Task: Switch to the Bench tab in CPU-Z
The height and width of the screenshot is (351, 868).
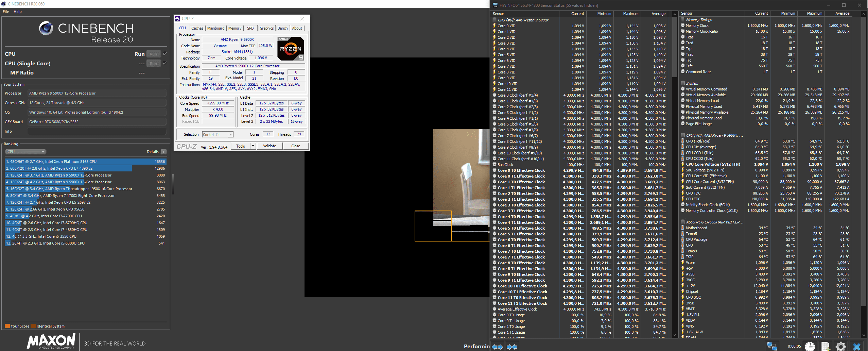Action: point(282,28)
